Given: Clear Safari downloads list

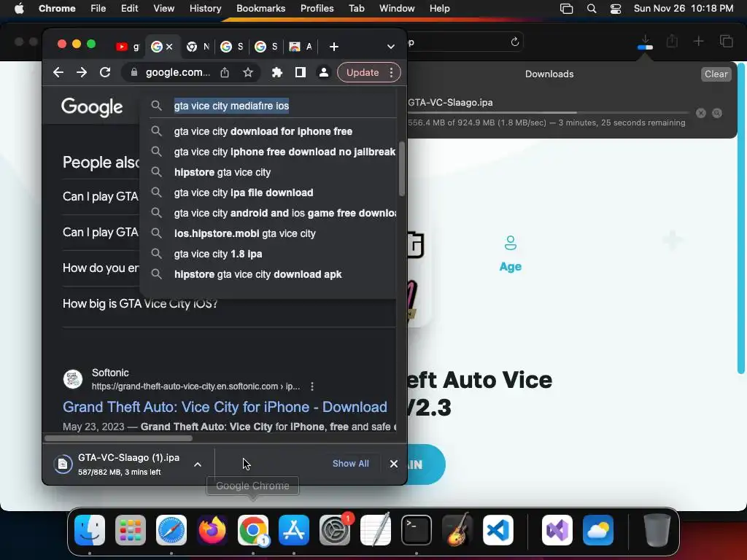Looking at the screenshot, I should tap(716, 74).
